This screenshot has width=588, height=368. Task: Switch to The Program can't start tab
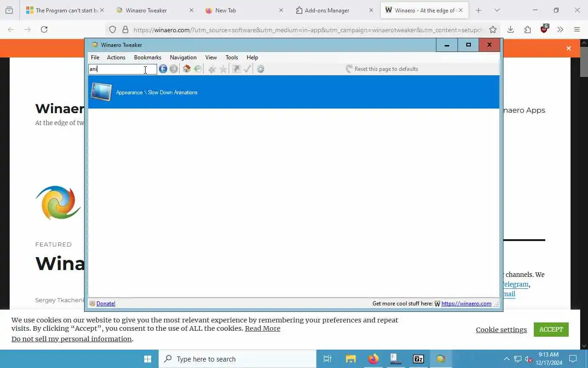coord(64,10)
